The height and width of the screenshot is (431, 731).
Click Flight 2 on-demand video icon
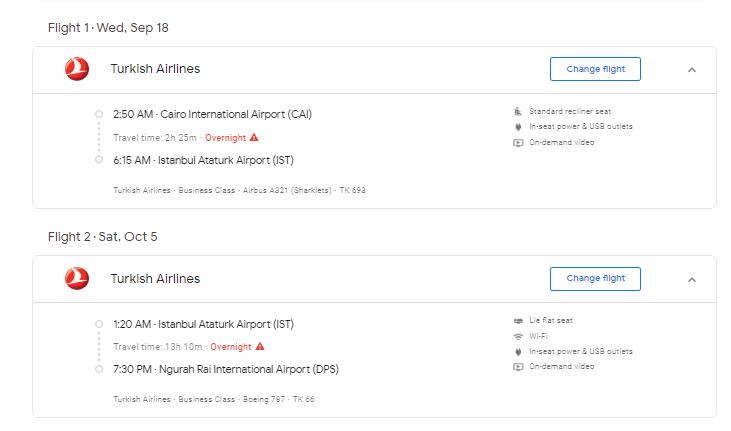coord(517,367)
